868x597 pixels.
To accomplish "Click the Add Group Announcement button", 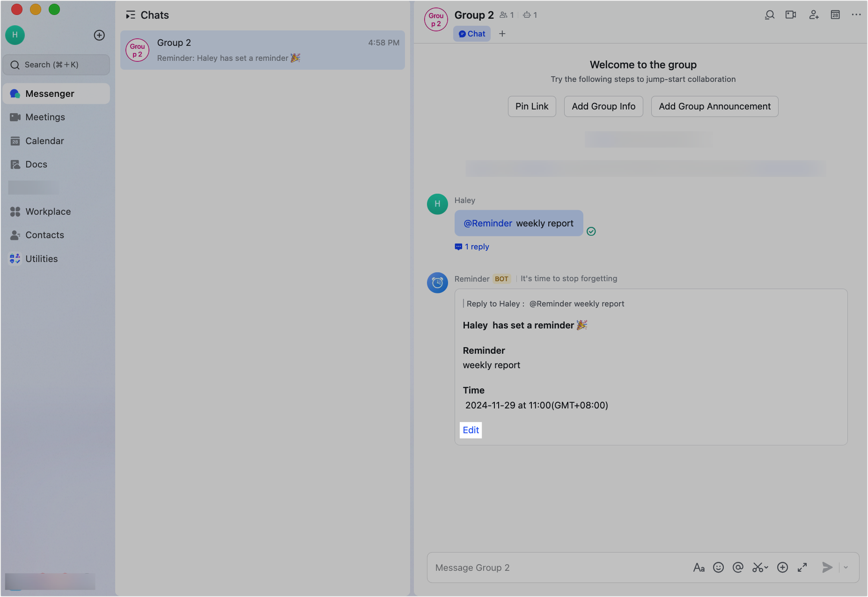I will click(x=714, y=107).
